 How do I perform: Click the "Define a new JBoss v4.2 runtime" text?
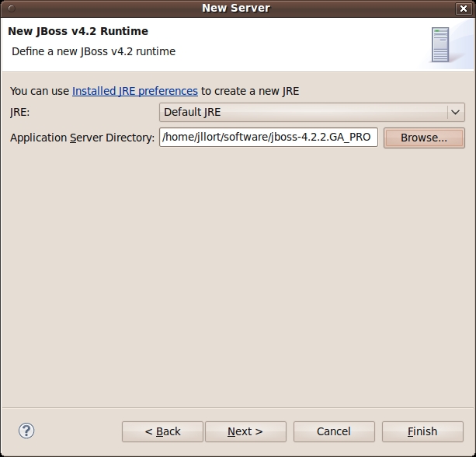[93, 51]
